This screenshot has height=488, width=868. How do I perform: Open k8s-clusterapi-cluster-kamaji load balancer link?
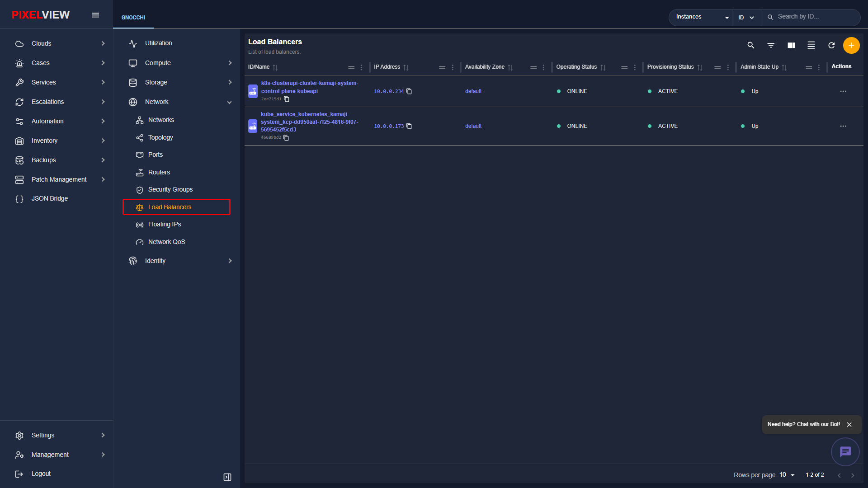(x=310, y=87)
